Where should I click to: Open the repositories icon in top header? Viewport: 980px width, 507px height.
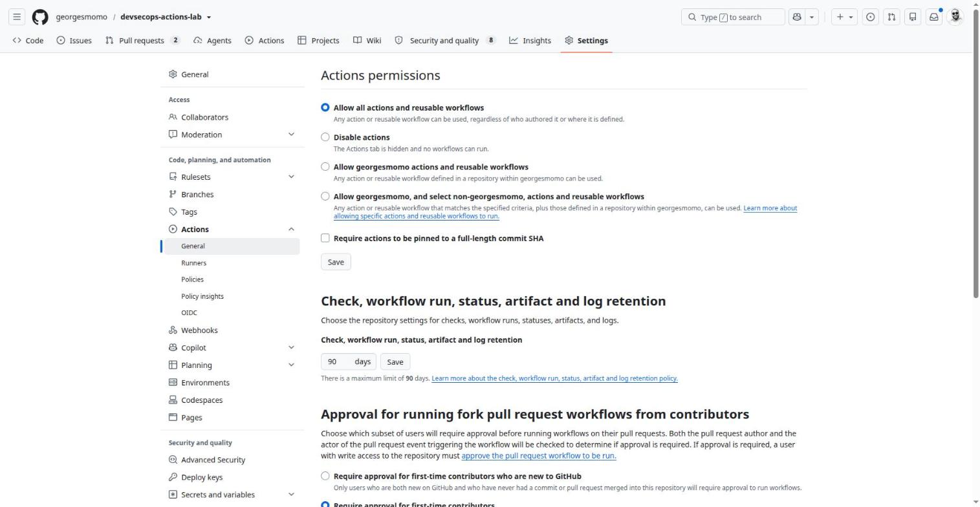click(913, 17)
